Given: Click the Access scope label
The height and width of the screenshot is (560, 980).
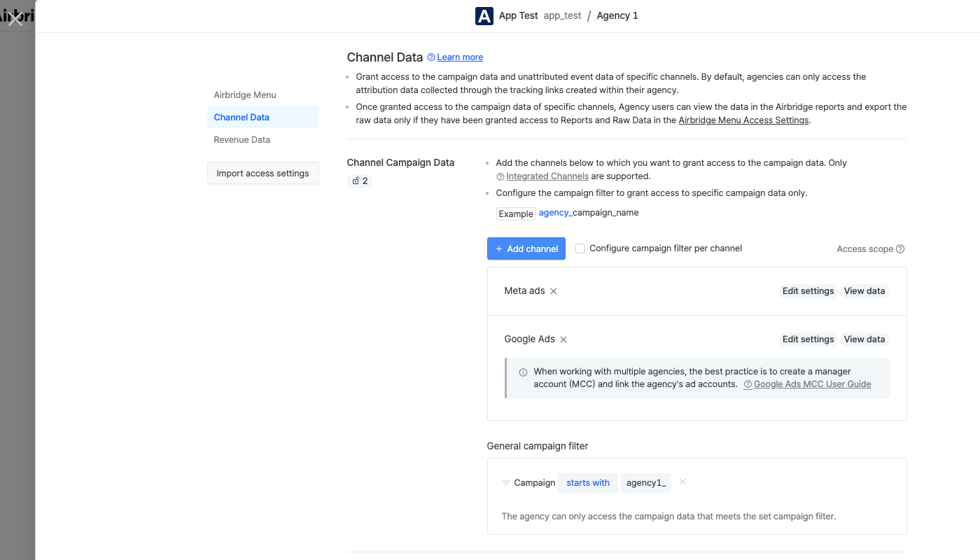Looking at the screenshot, I should [865, 249].
